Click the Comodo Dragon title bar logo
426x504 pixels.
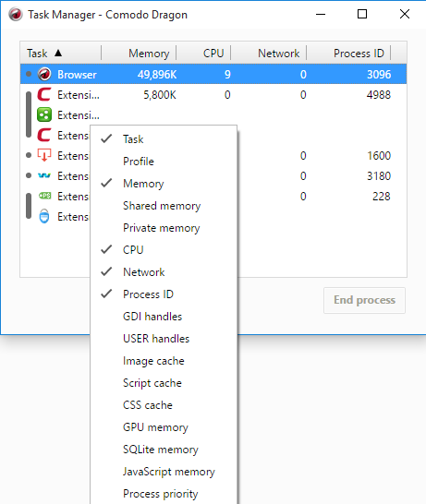(16, 15)
